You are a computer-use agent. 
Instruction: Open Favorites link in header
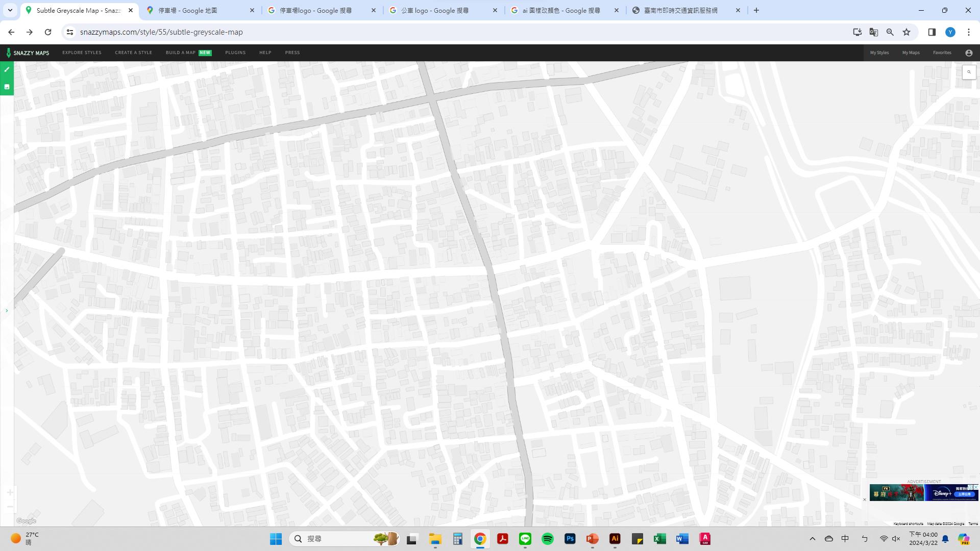click(942, 53)
